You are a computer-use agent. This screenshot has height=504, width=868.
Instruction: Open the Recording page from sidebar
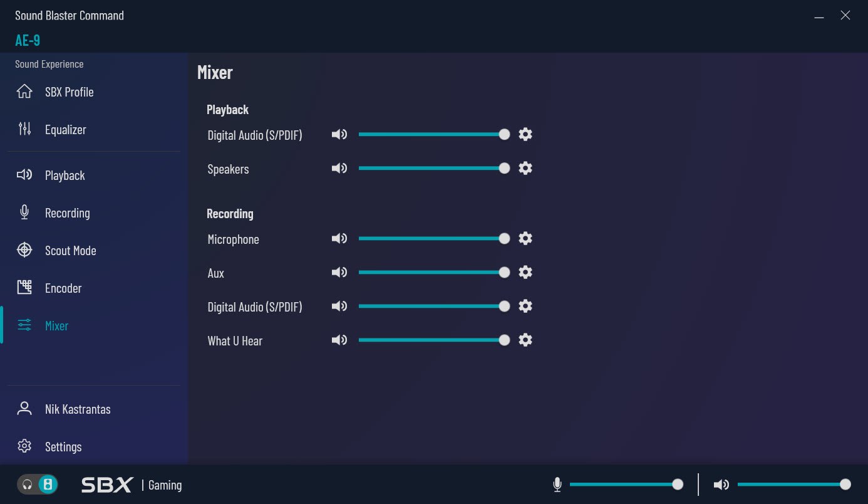click(x=68, y=213)
